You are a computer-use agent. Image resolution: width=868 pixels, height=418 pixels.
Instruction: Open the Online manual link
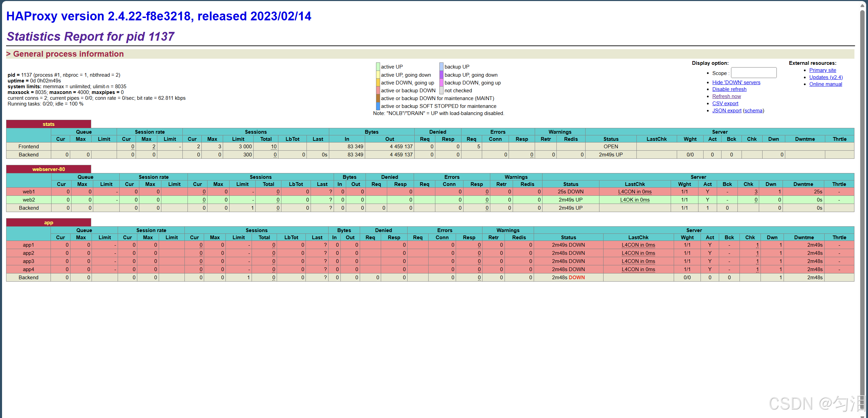[825, 84]
